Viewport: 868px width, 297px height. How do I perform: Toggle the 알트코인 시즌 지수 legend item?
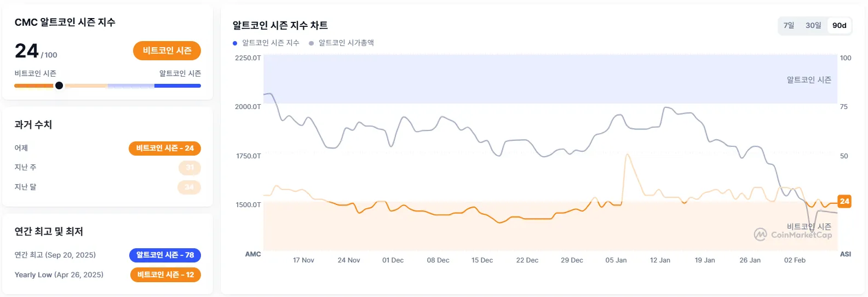(271, 43)
